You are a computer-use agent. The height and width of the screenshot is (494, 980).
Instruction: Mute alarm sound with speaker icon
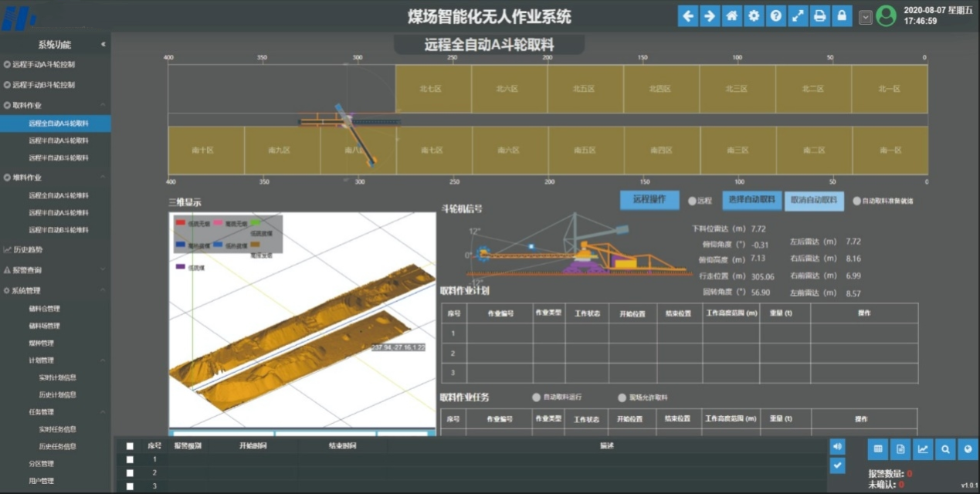(837, 447)
